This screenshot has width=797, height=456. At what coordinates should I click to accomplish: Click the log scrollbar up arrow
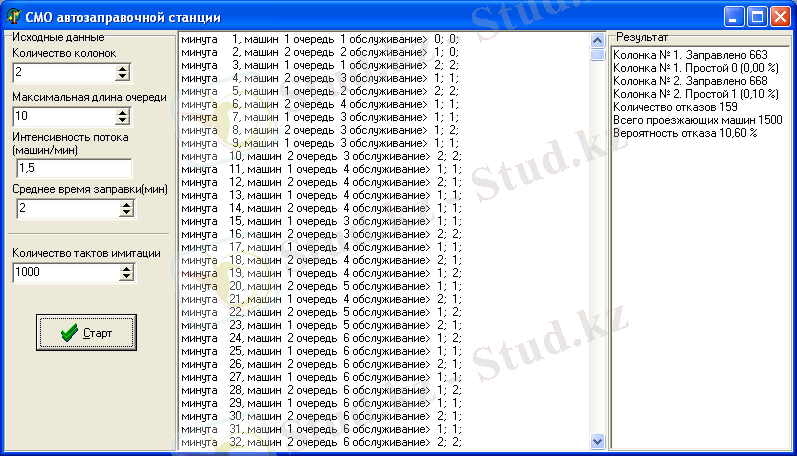[597, 40]
